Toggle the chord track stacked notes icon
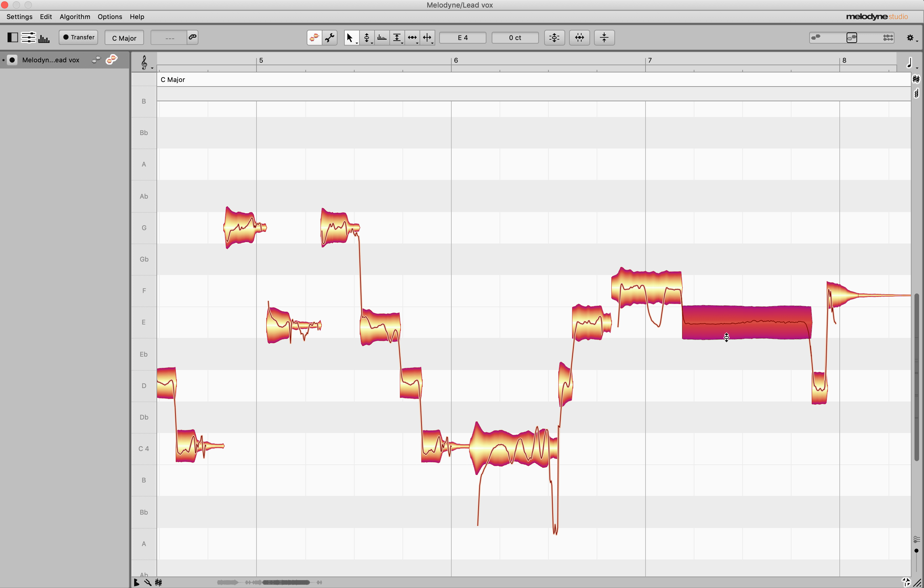 (x=916, y=93)
